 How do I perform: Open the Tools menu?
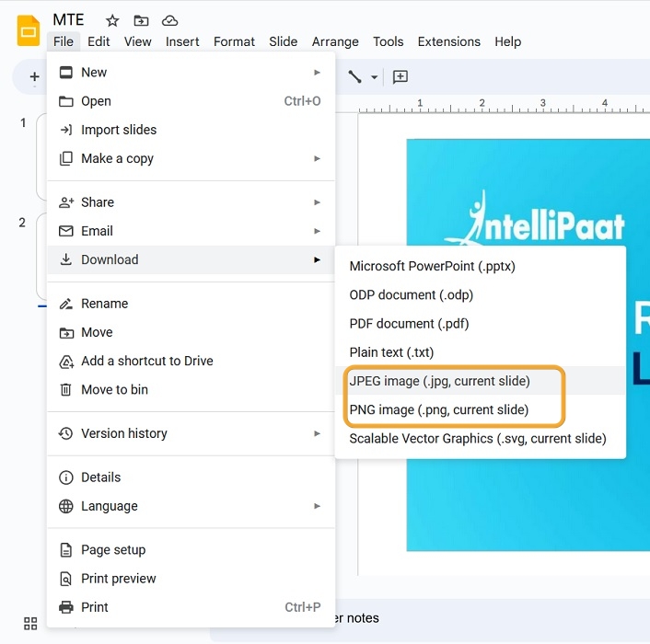point(388,41)
